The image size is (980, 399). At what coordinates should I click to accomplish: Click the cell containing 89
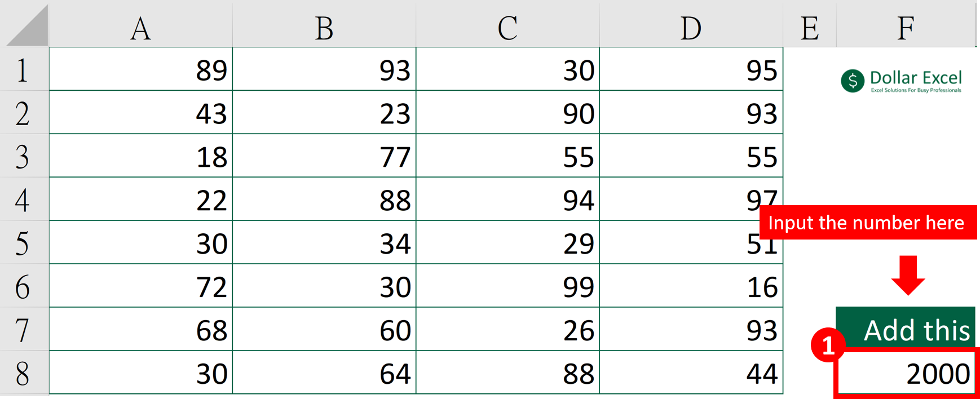click(x=140, y=69)
